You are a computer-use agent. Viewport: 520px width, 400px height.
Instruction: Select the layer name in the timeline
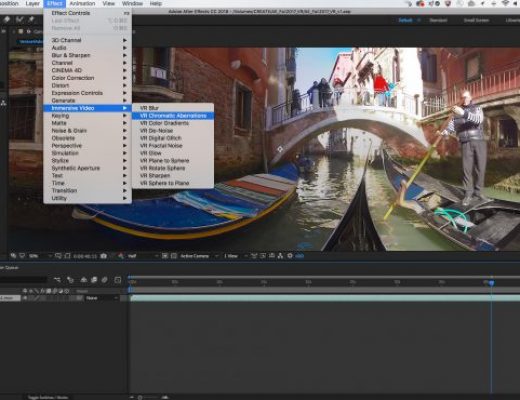click(9, 298)
